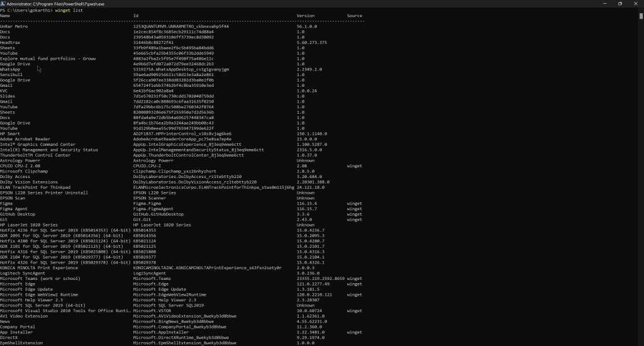The height and width of the screenshot is (346, 644).
Task: Click the 'Dolby Access' name entry
Action: point(15,176)
